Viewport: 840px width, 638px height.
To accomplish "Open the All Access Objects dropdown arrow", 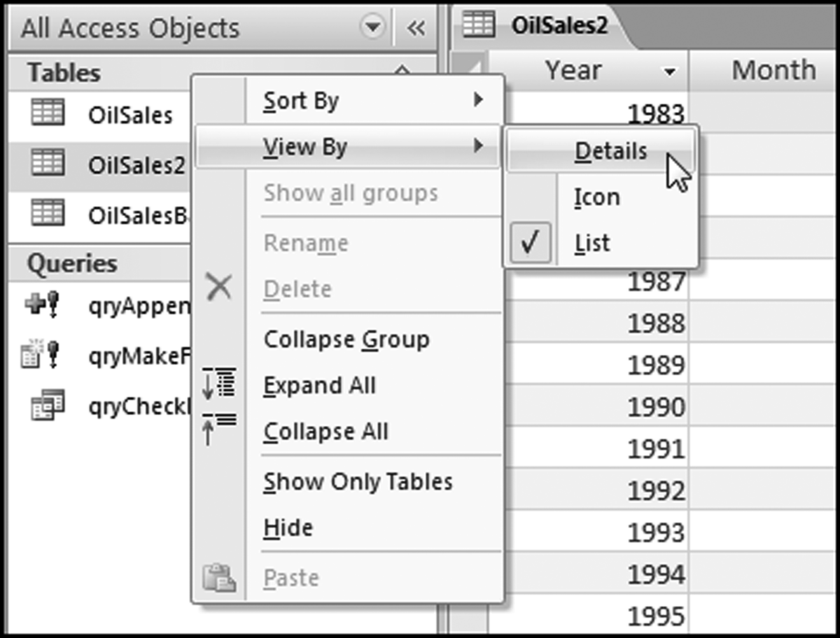I will point(372,27).
